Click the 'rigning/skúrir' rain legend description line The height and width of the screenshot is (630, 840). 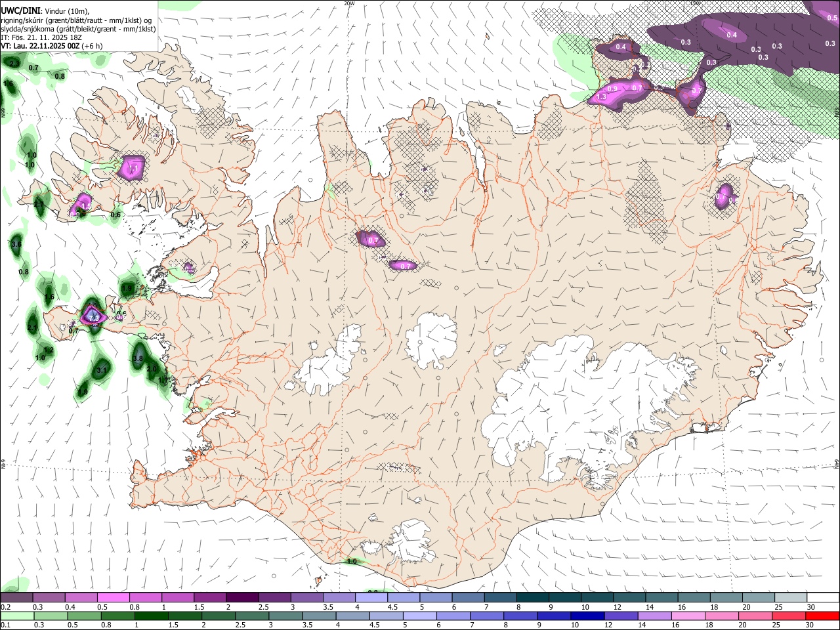[76, 20]
